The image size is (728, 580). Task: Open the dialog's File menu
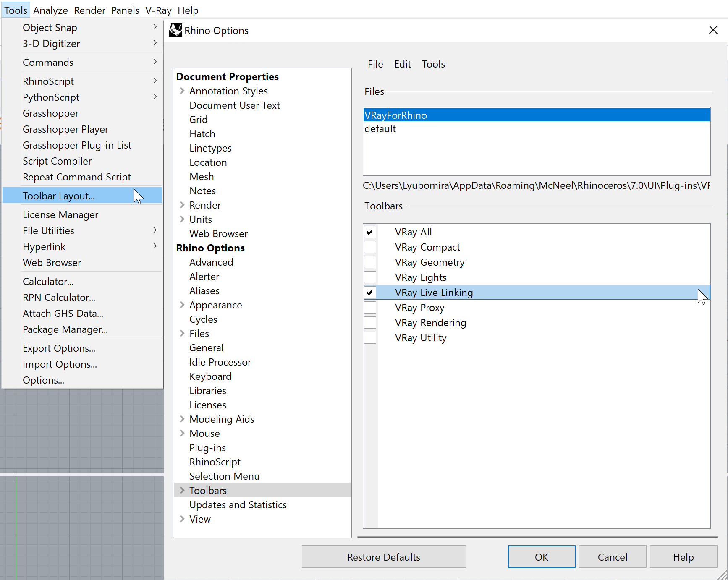click(375, 64)
